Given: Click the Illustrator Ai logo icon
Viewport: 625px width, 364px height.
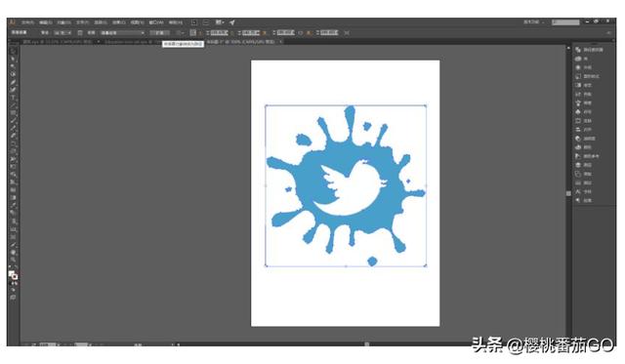Looking at the screenshot, I should 12,22.
